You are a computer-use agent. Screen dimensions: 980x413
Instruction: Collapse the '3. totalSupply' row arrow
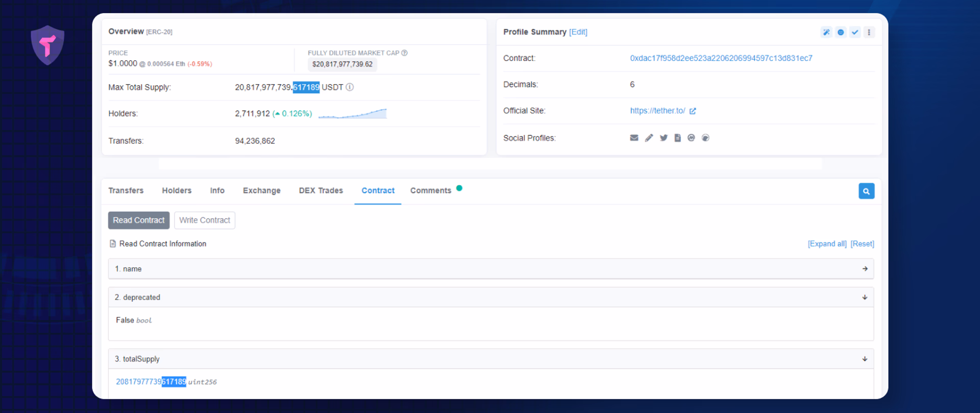pyautogui.click(x=865, y=359)
